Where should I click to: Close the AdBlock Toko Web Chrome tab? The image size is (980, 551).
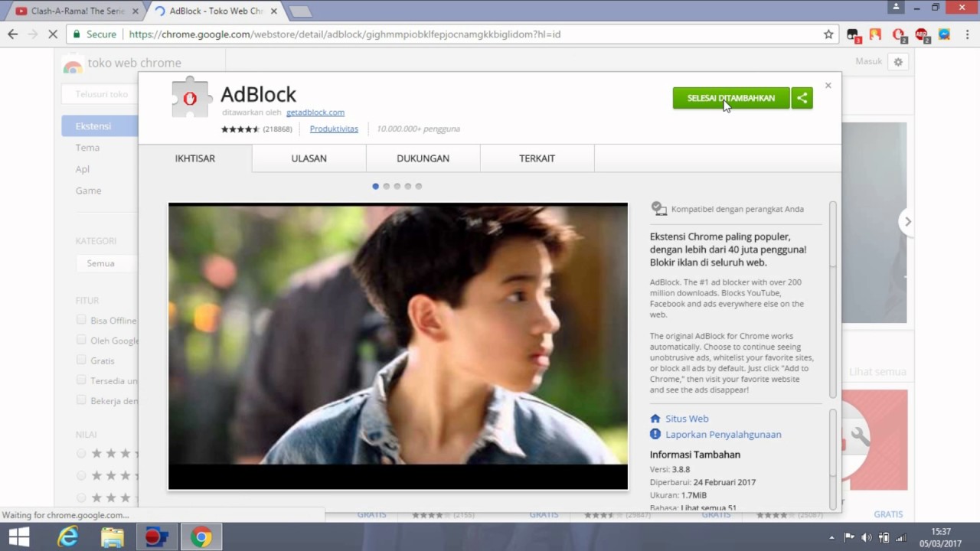coord(273,11)
